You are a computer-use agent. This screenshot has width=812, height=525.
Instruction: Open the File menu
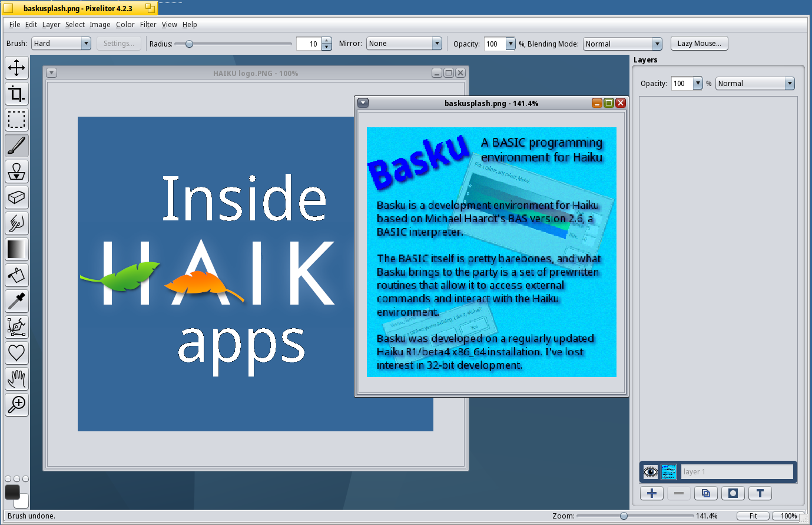(15, 25)
